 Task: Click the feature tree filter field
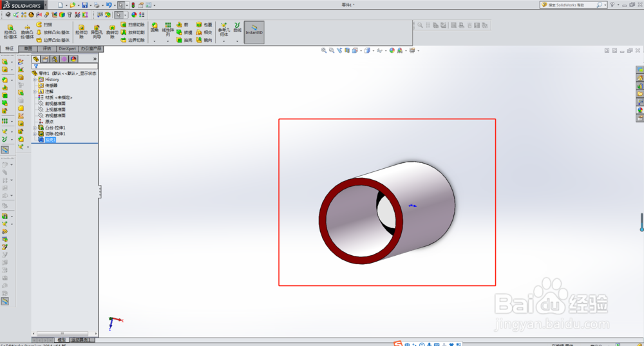pos(65,66)
